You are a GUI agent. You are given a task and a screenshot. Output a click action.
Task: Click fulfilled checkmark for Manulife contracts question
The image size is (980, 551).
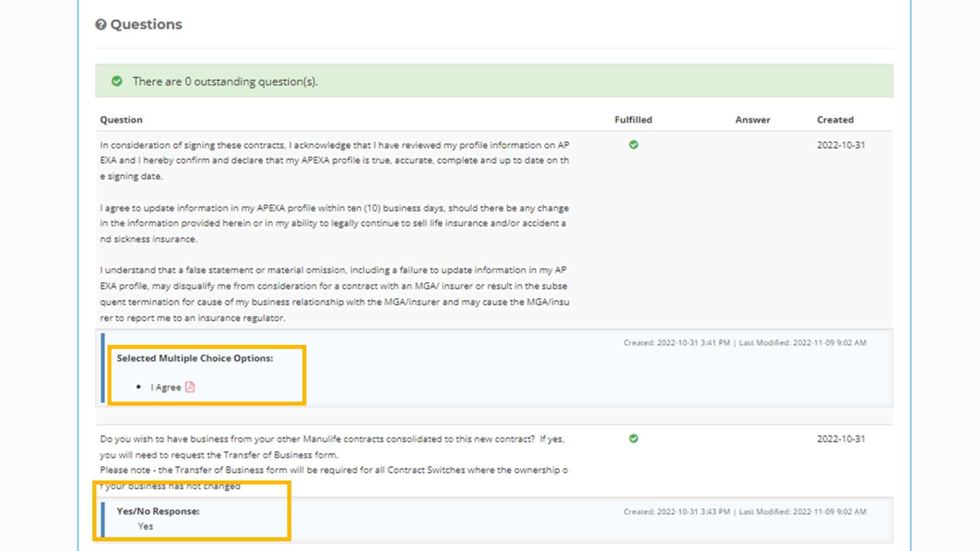tap(633, 439)
